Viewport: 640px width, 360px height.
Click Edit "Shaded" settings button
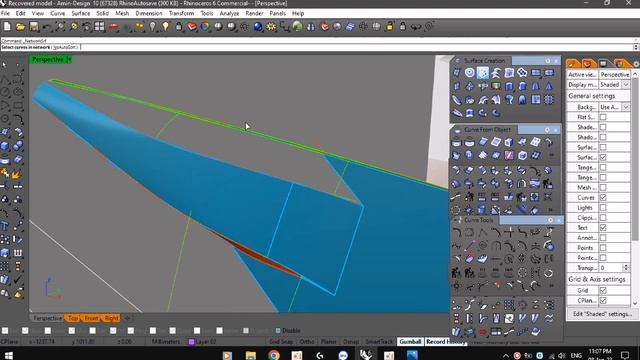click(x=602, y=314)
